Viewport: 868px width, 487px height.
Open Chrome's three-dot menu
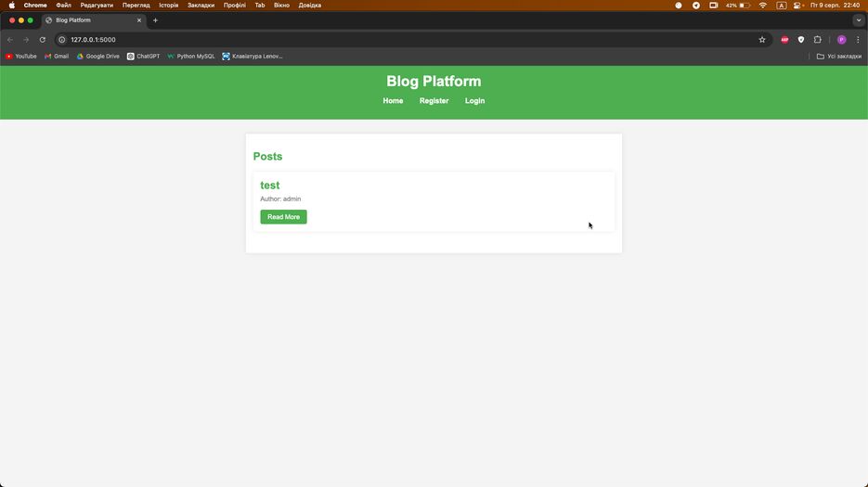point(858,40)
